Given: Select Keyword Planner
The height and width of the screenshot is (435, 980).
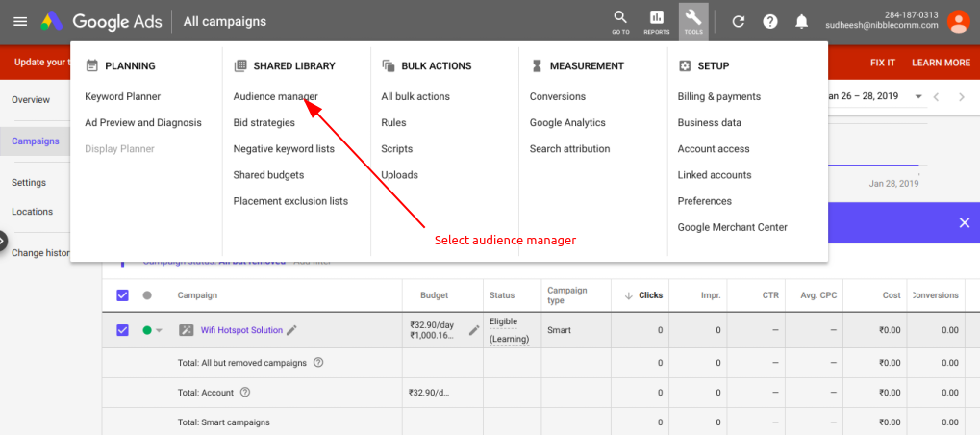Looking at the screenshot, I should 122,97.
